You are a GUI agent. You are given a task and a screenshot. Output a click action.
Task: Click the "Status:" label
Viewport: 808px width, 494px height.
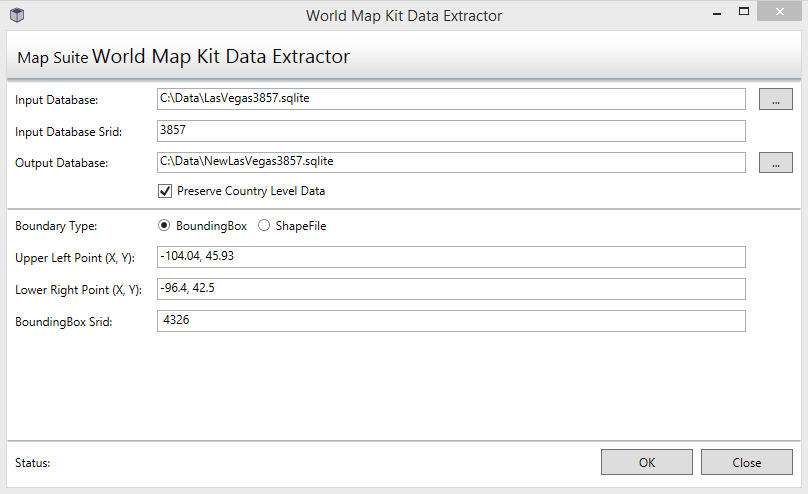coord(32,463)
